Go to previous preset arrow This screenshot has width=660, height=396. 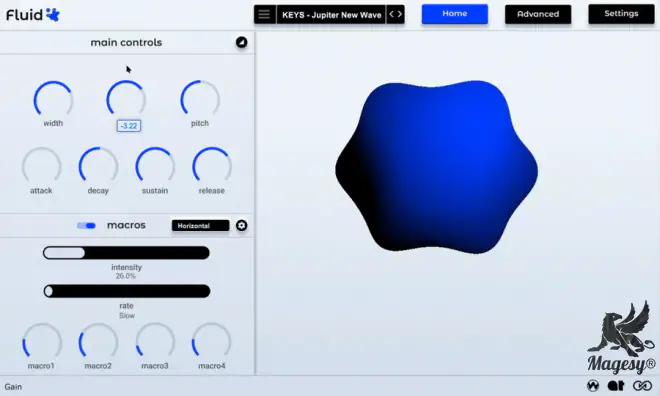(x=391, y=14)
